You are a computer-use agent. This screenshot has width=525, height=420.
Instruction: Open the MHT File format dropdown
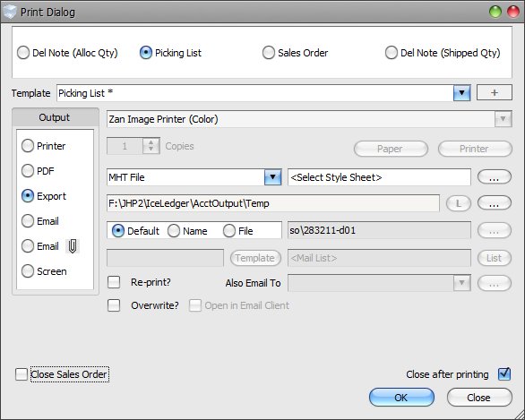[272, 177]
